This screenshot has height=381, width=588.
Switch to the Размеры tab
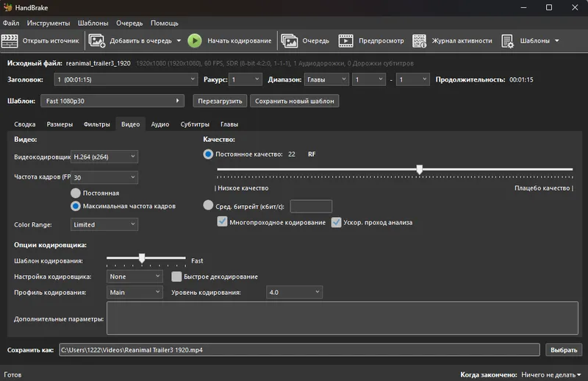(60, 124)
